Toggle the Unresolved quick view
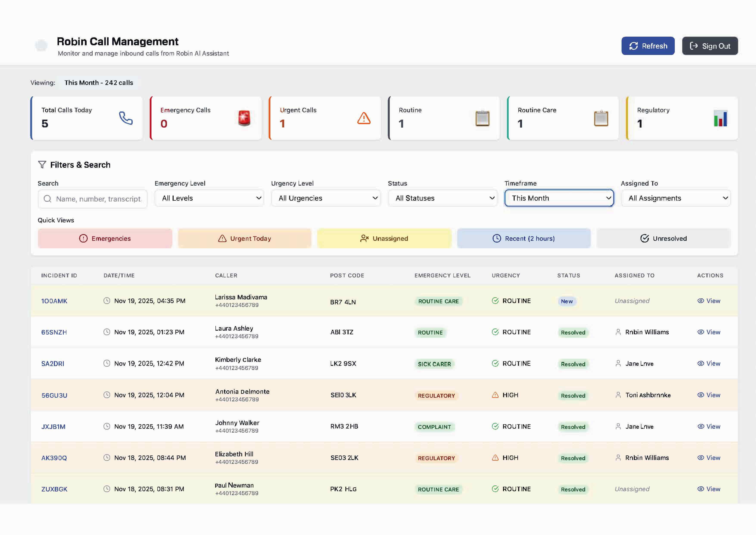Viewport: 756px width, 535px height. tap(663, 238)
